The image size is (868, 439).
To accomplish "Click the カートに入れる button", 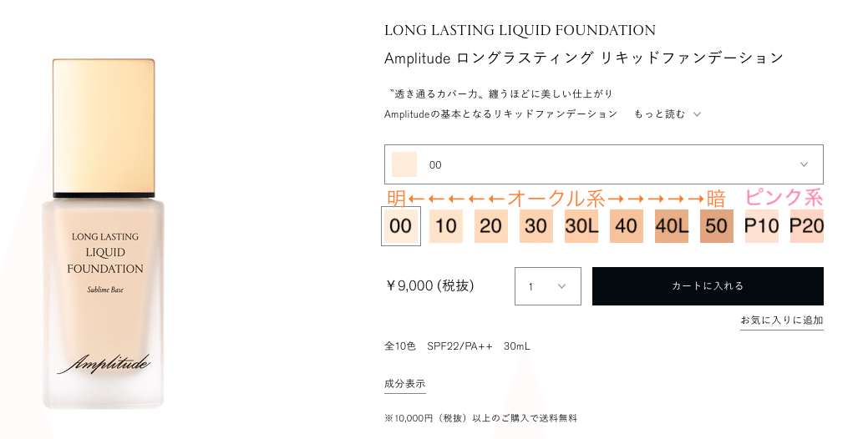I will 708,286.
